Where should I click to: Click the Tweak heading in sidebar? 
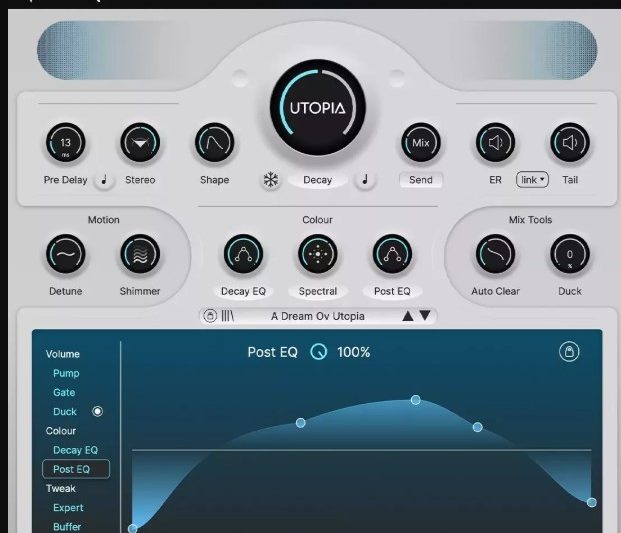pyautogui.click(x=61, y=489)
